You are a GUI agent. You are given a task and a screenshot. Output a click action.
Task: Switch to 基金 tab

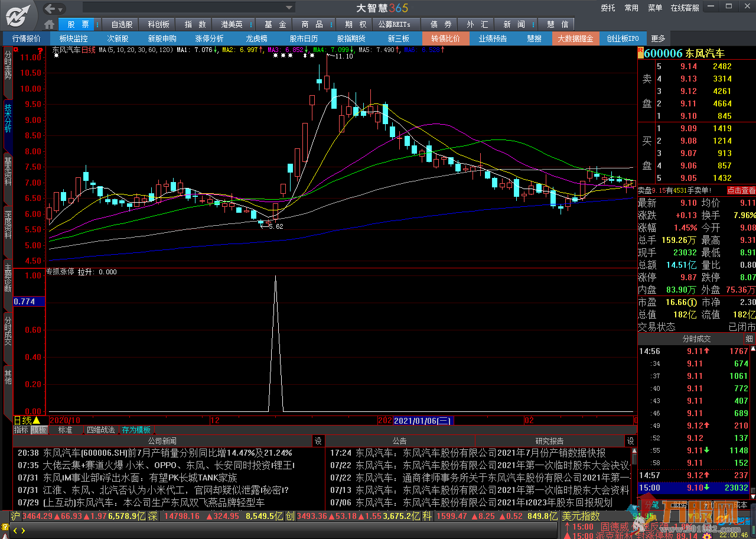[275, 24]
